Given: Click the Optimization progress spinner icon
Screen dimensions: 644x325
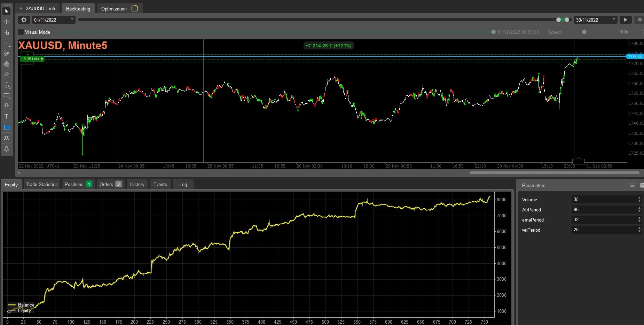Looking at the screenshot, I should pos(135,8).
